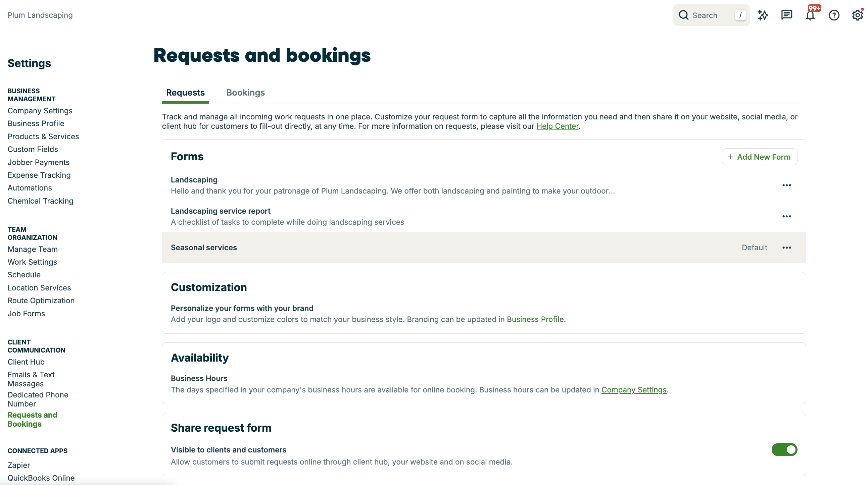Screen dimensions: 868x485
Task: Select the Requests tab
Action: pos(185,93)
